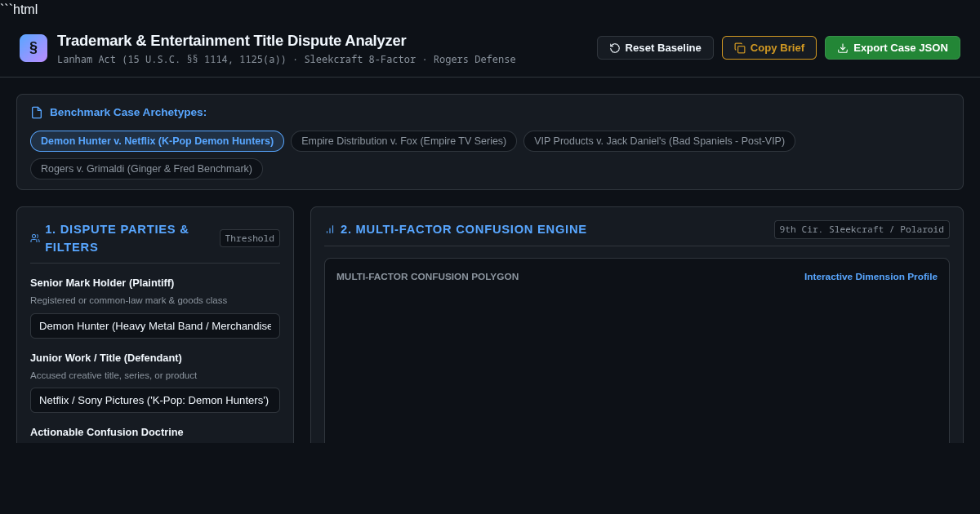
Task: Click the 9th Cir. Sleekcraft / Polaroid badge
Action: click(862, 229)
